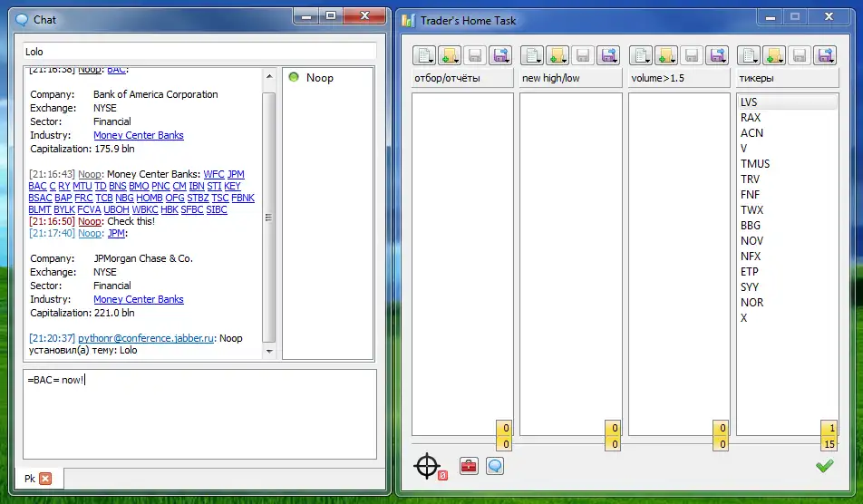This screenshot has width=863, height=504.
Task: Click the отбор/отчёты column header
Action: pyautogui.click(x=462, y=78)
